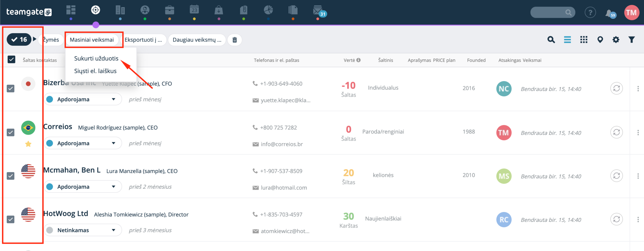This screenshot has height=251, width=644.
Task: Open the Deals briefcase icon
Action: point(170,10)
